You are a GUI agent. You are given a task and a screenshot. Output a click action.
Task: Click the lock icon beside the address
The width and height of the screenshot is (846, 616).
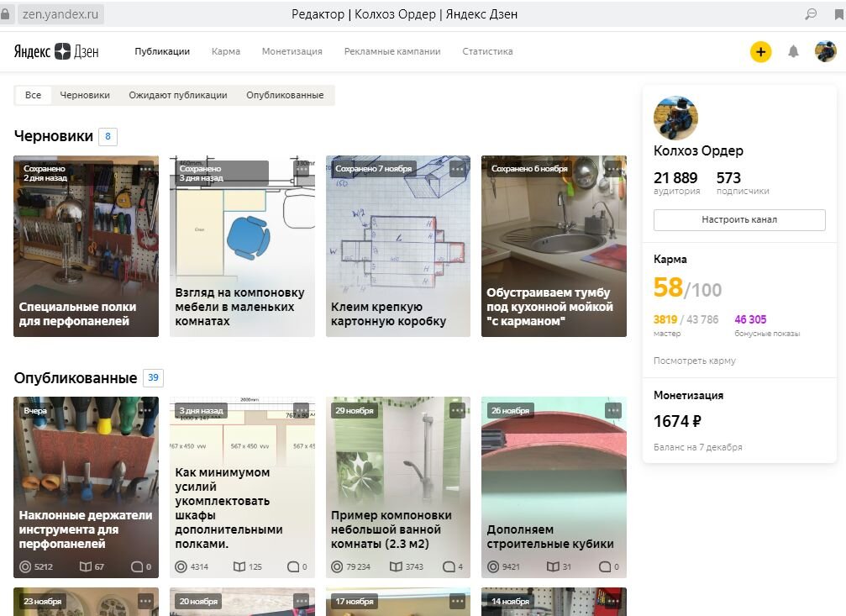point(5,14)
